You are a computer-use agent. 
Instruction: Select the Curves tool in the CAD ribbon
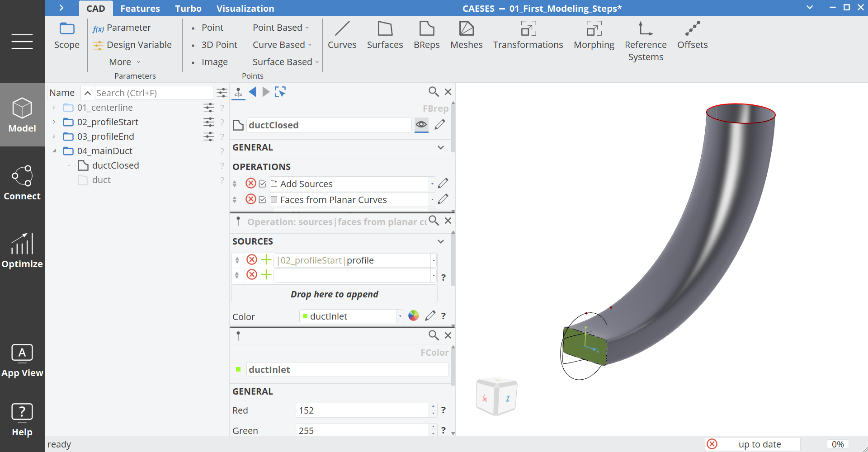coord(342,35)
